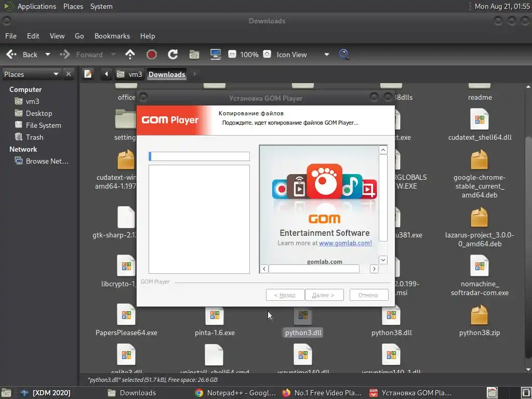Select the cudatext_shell64.dll file icon
This screenshot has width=532, height=399.
pos(480,119)
